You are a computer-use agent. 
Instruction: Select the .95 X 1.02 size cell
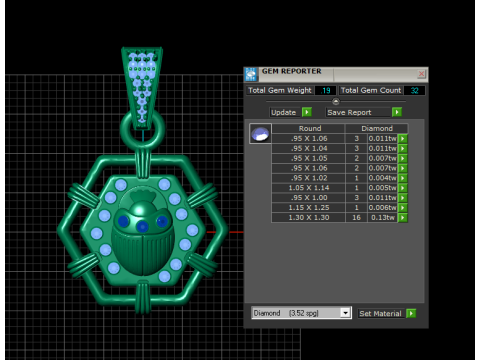[x=309, y=178]
